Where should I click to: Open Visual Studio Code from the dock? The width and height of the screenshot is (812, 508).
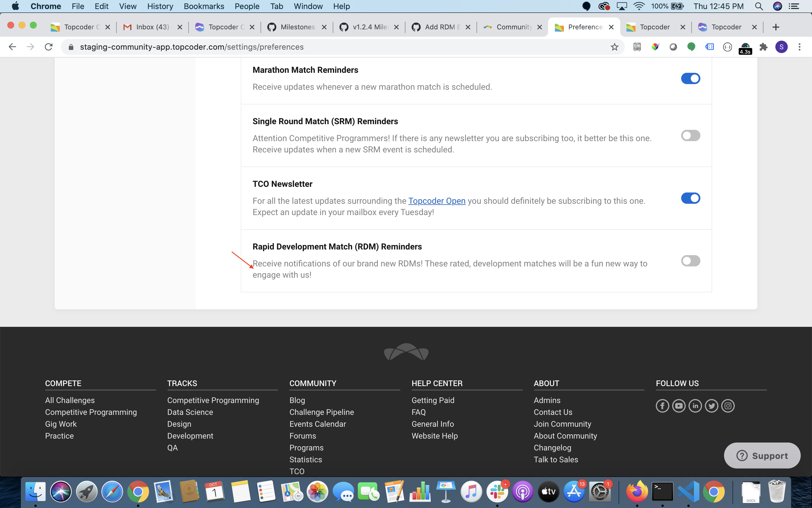(688, 492)
